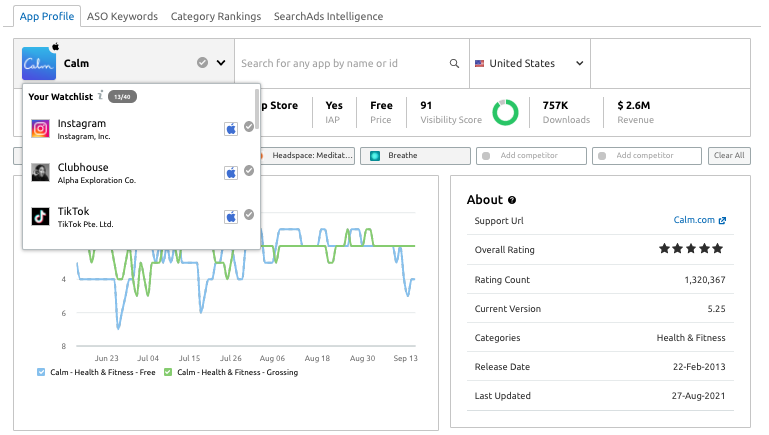Click the watchlist info icon
The image size is (769, 435).
(101, 95)
